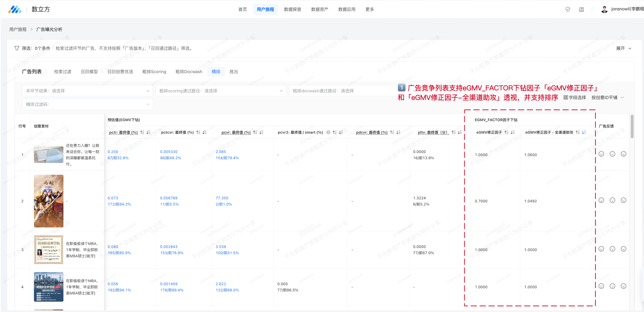Click the shield icon in top bar
This screenshot has width=644, height=312.
tap(568, 10)
